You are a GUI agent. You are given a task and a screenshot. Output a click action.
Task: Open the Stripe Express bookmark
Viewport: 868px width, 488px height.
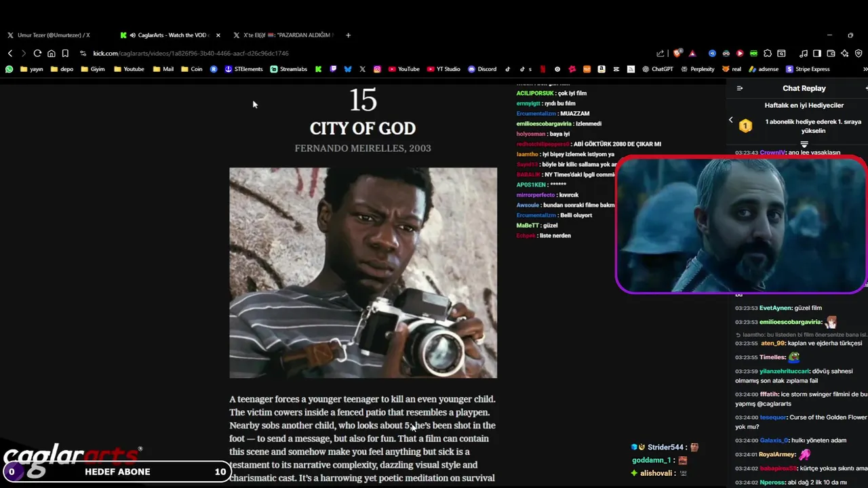(808, 69)
